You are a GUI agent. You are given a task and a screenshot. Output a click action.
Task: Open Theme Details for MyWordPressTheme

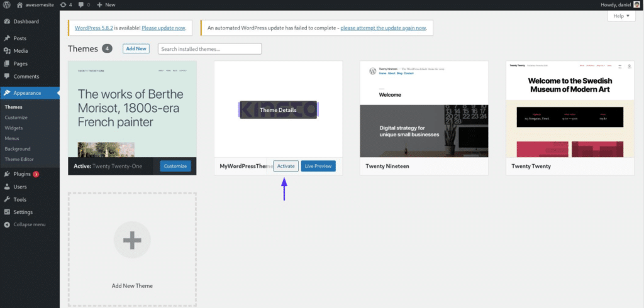click(278, 110)
